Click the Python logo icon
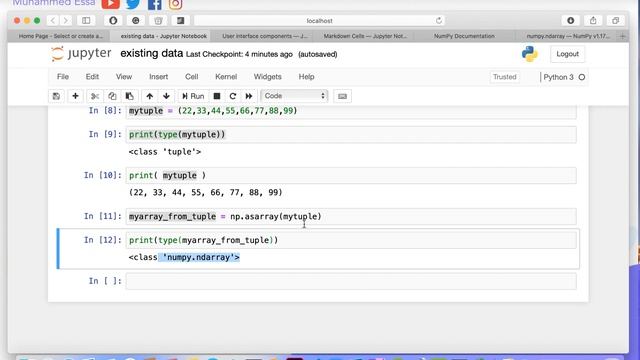 pos(529,54)
